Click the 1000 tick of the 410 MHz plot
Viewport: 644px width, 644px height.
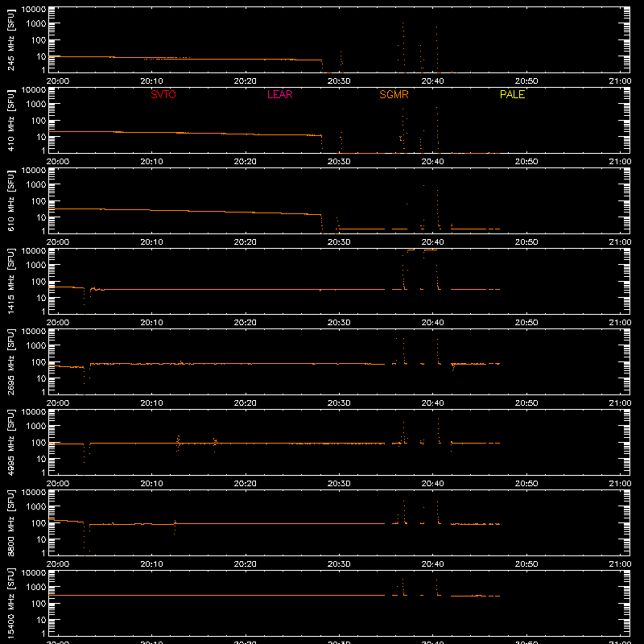[x=36, y=105]
